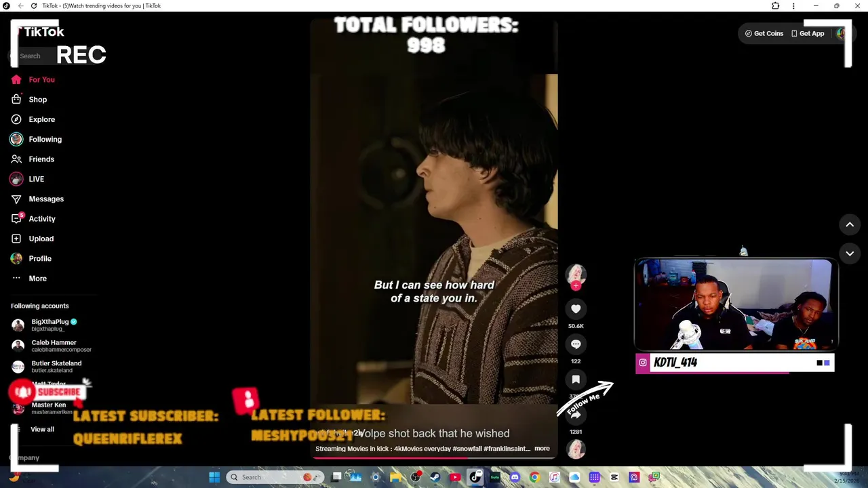
Task: Share the video via arrow icon
Action: 576,415
